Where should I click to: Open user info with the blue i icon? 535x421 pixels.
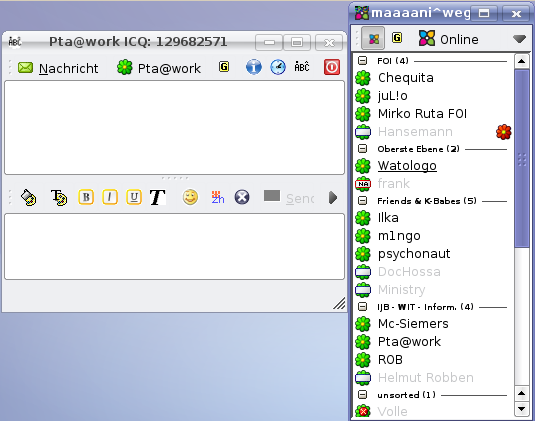(254, 67)
